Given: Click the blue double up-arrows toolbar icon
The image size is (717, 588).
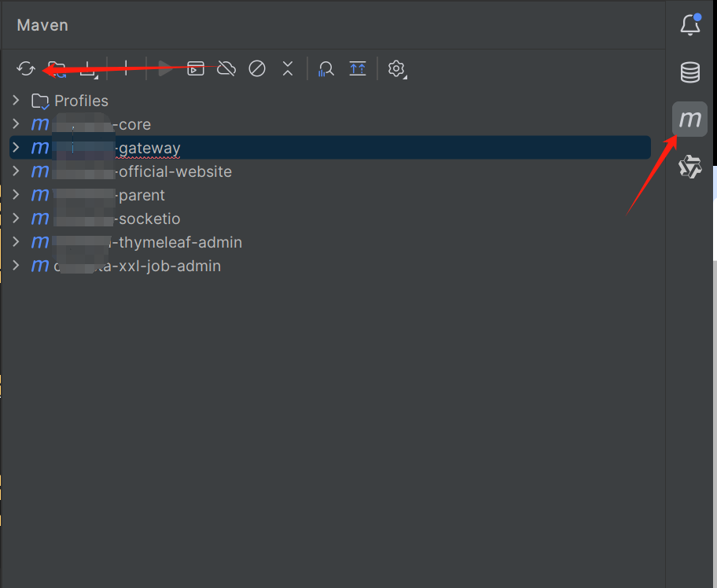Looking at the screenshot, I should click(358, 69).
